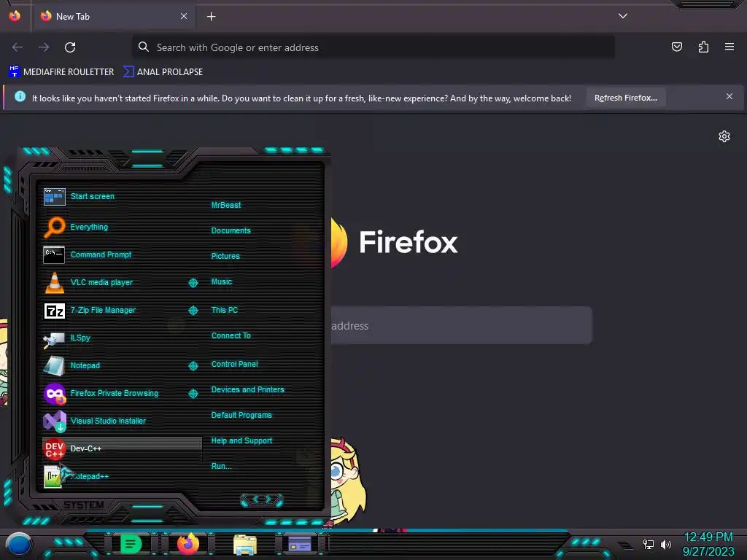
Task: Open 7-Zip File Manager icon
Action: pos(54,311)
